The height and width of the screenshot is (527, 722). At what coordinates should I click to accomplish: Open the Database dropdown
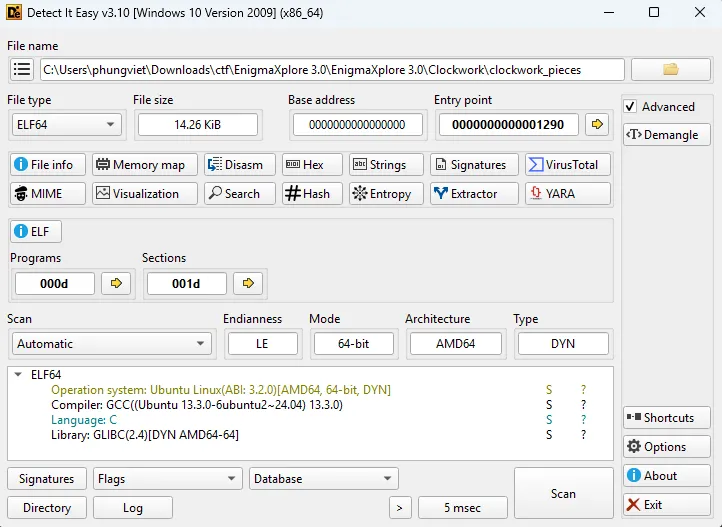point(323,479)
